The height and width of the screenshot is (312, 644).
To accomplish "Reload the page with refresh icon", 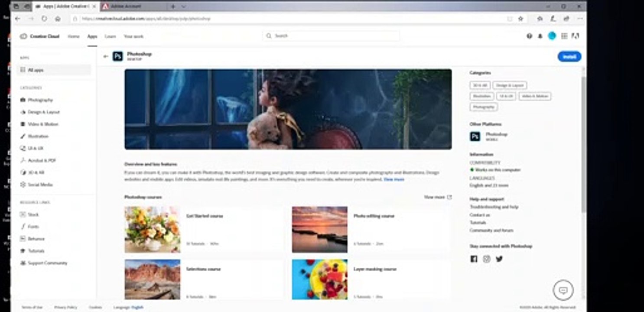I will click(44, 19).
